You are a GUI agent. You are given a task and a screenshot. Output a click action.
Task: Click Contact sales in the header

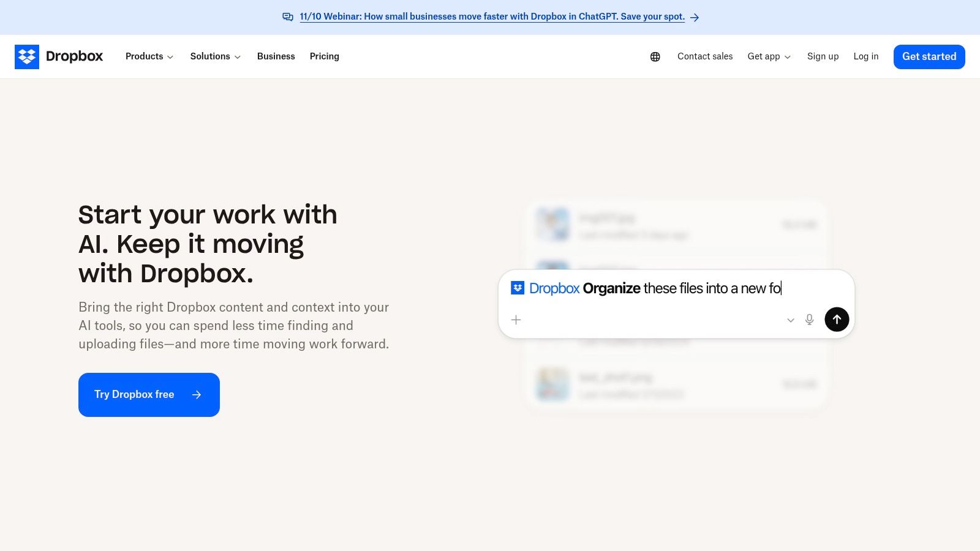705,56
